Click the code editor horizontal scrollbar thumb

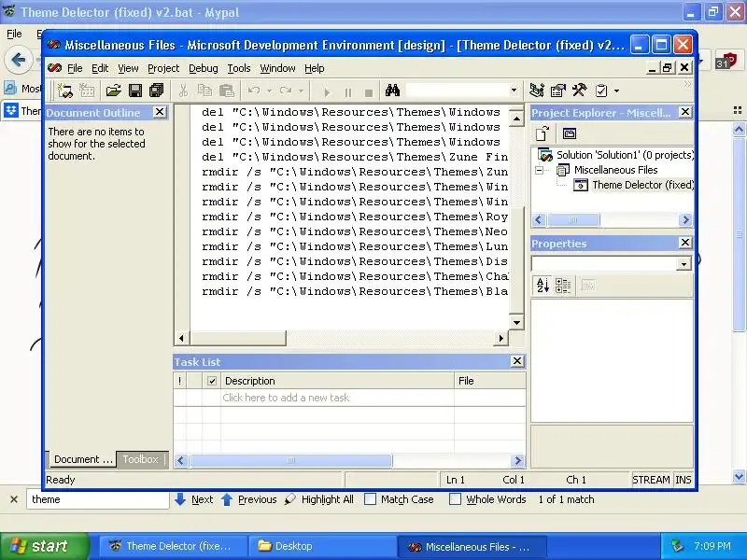coord(238,338)
